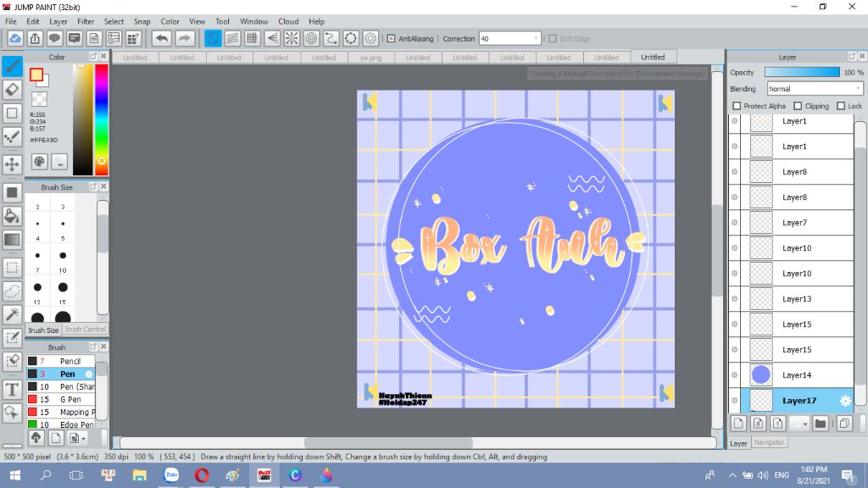Open the Blending mode Normal dropdown
The width and height of the screenshot is (868, 488).
tap(815, 88)
